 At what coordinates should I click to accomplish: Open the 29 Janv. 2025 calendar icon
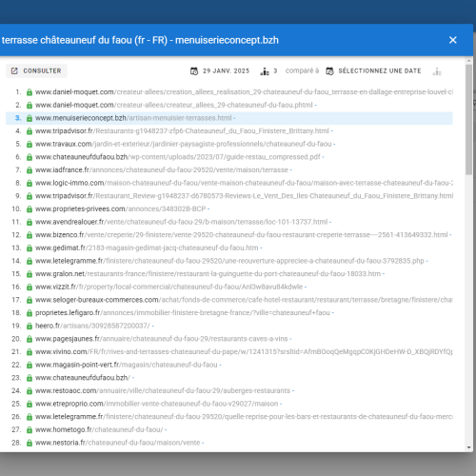194,71
